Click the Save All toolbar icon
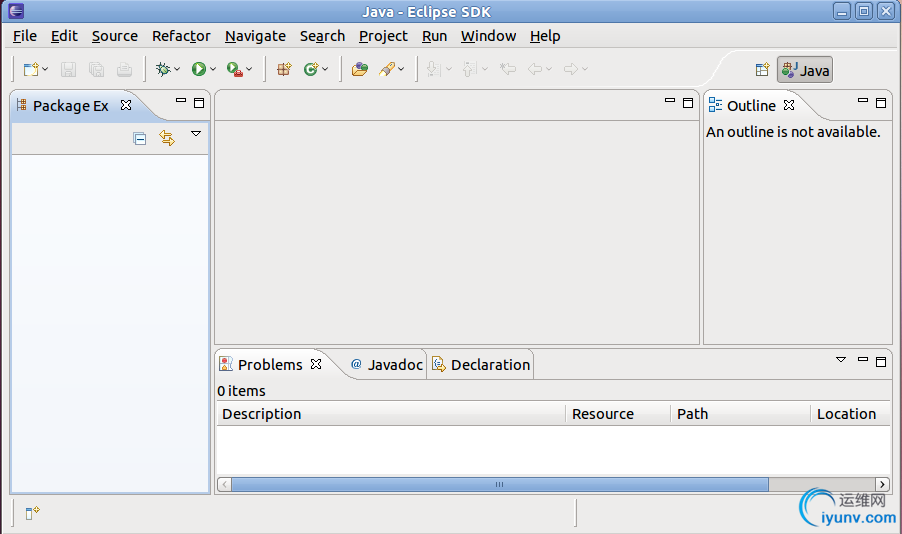 click(x=96, y=70)
